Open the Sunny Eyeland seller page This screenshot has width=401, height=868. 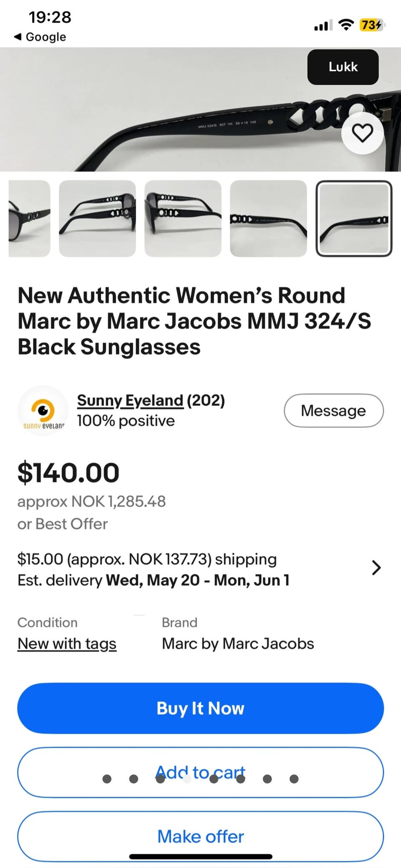coord(130,400)
